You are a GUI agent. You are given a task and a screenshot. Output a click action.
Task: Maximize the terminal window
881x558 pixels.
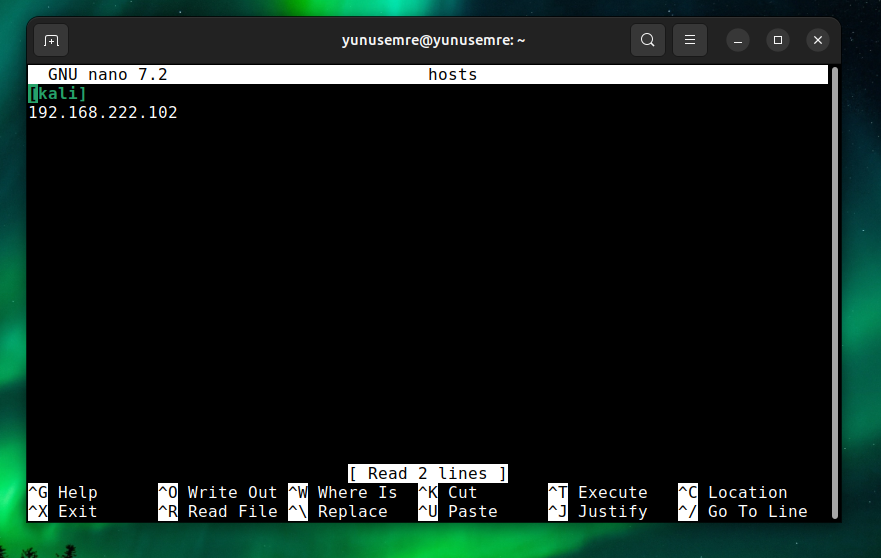(x=778, y=40)
